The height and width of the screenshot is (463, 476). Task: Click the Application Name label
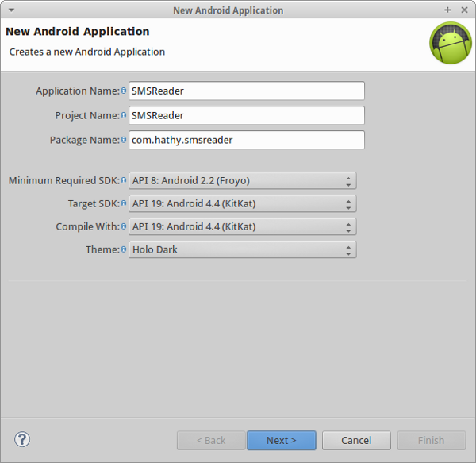78,91
